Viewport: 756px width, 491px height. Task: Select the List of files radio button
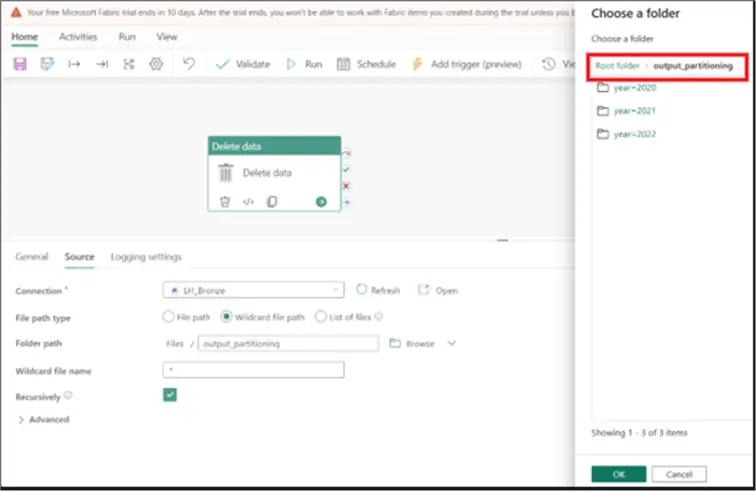pyautogui.click(x=321, y=316)
